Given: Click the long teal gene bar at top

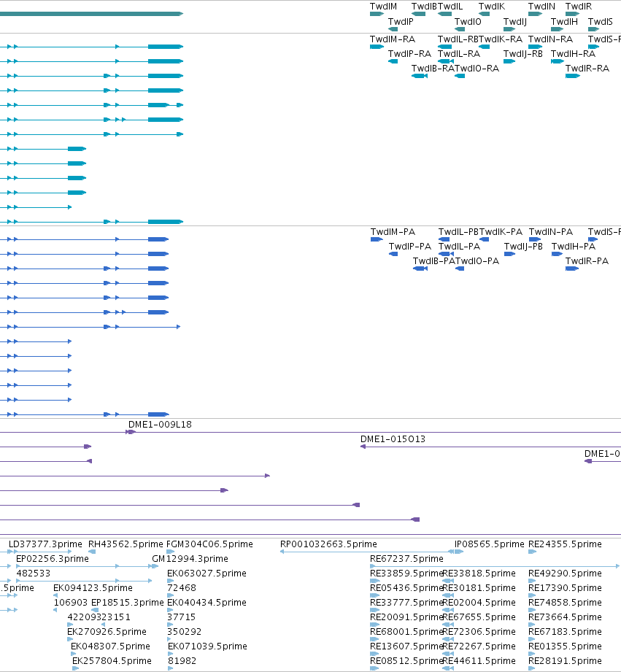Looking at the screenshot, I should 92,14.
